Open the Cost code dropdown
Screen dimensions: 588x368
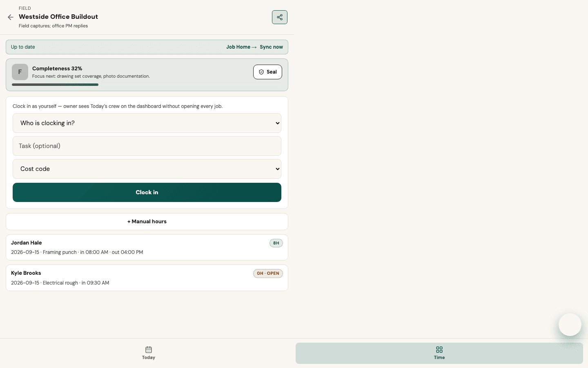[147, 169]
